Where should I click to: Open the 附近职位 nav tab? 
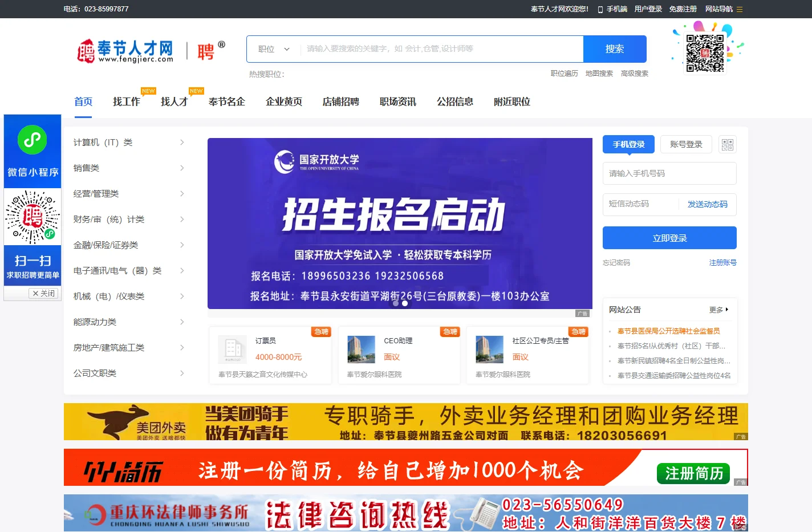pos(512,101)
